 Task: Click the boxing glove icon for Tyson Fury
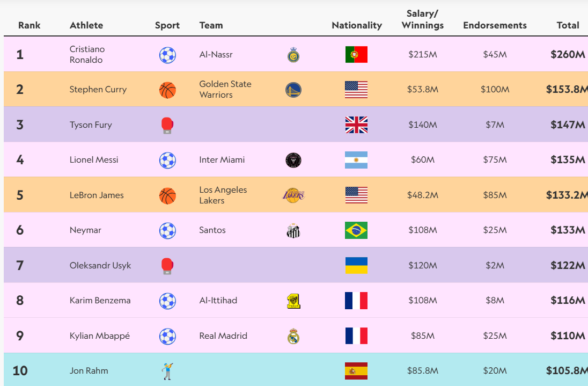tap(167, 125)
